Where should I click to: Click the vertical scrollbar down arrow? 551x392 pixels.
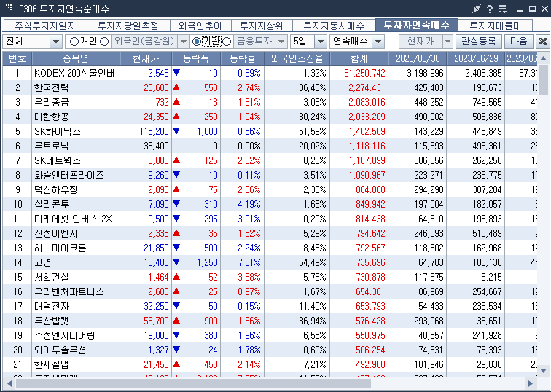[x=543, y=371]
